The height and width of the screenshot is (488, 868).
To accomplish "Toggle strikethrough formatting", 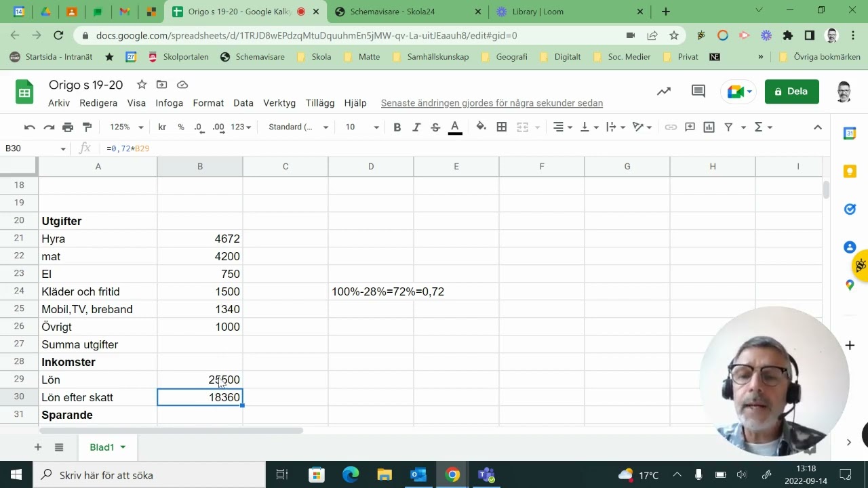I will point(435,127).
